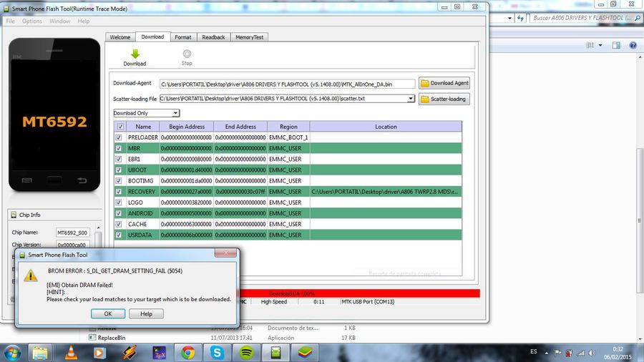
Task: Click the Chip Info panel header icon
Action: [14, 215]
